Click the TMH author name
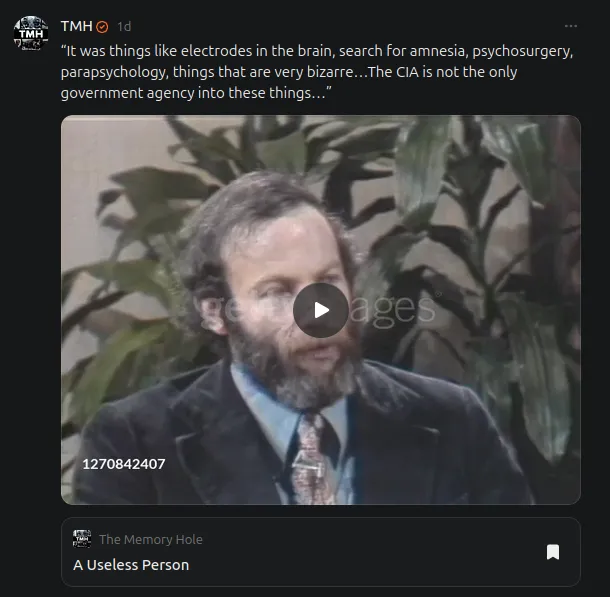The width and height of the screenshot is (610, 597). coord(77,26)
